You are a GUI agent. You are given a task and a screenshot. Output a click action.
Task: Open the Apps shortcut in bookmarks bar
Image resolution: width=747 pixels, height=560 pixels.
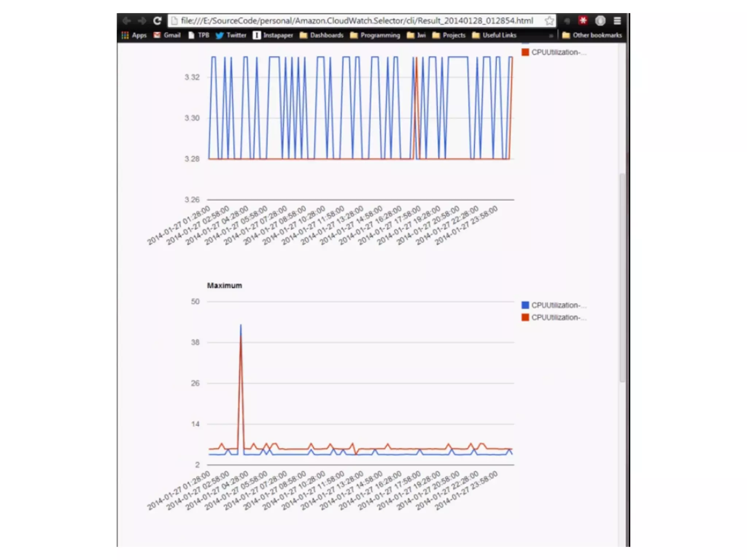pyautogui.click(x=134, y=35)
